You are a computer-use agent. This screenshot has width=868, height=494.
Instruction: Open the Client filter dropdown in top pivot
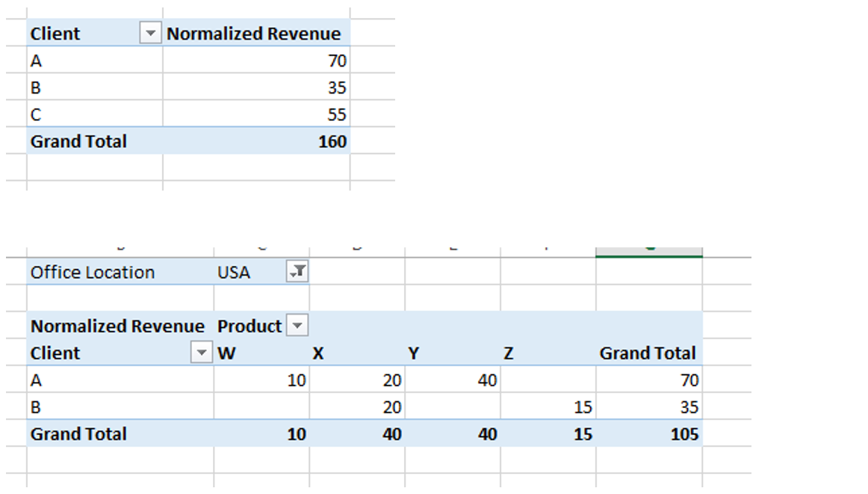point(151,33)
